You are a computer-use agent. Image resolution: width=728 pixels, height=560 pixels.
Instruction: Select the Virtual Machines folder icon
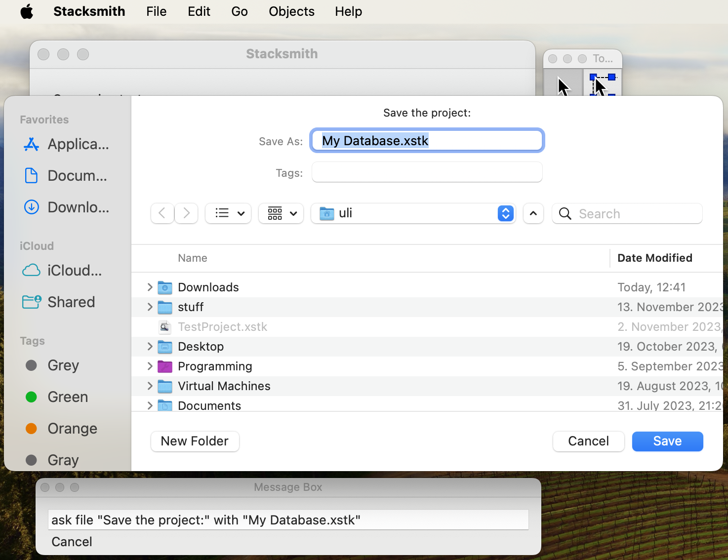(165, 386)
